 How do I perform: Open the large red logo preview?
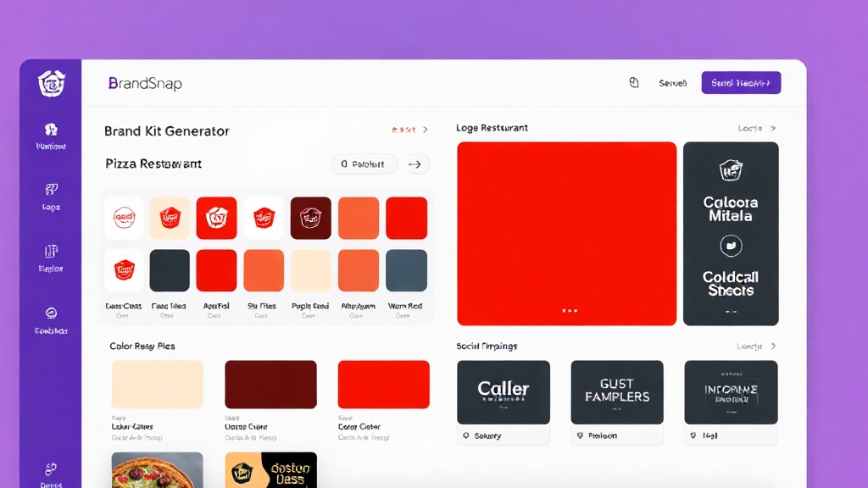pos(567,234)
